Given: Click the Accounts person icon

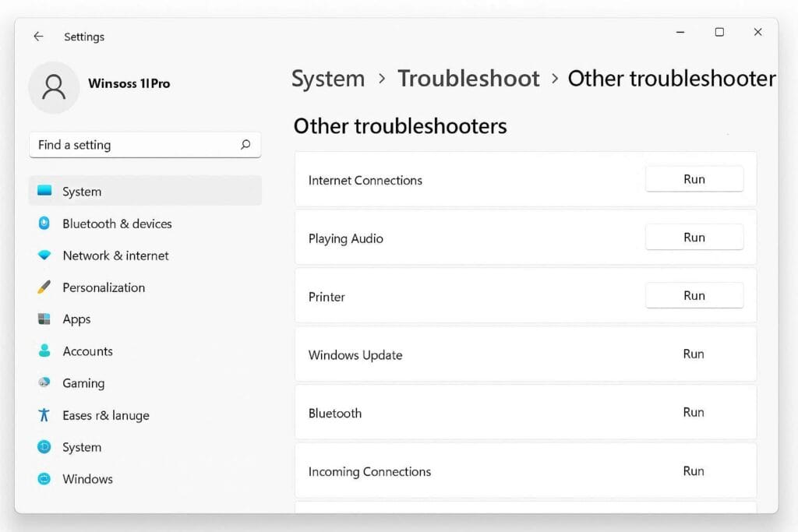Looking at the screenshot, I should click(44, 351).
